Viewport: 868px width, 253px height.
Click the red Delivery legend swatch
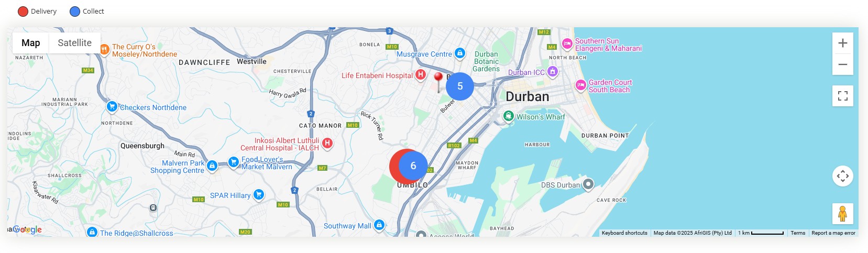(x=23, y=12)
